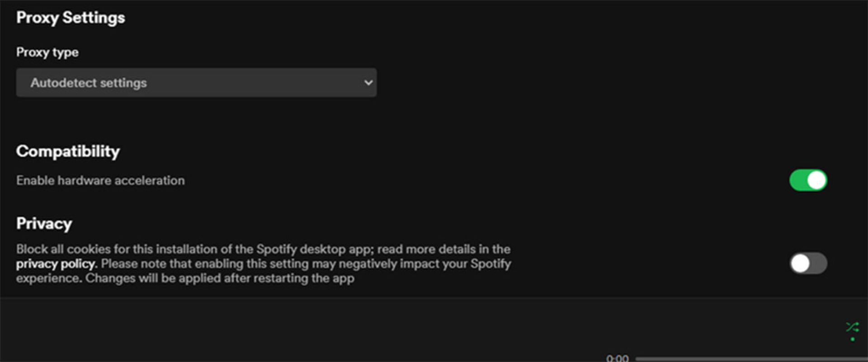Open the privacy policy link
This screenshot has width=868, height=362.
click(56, 264)
